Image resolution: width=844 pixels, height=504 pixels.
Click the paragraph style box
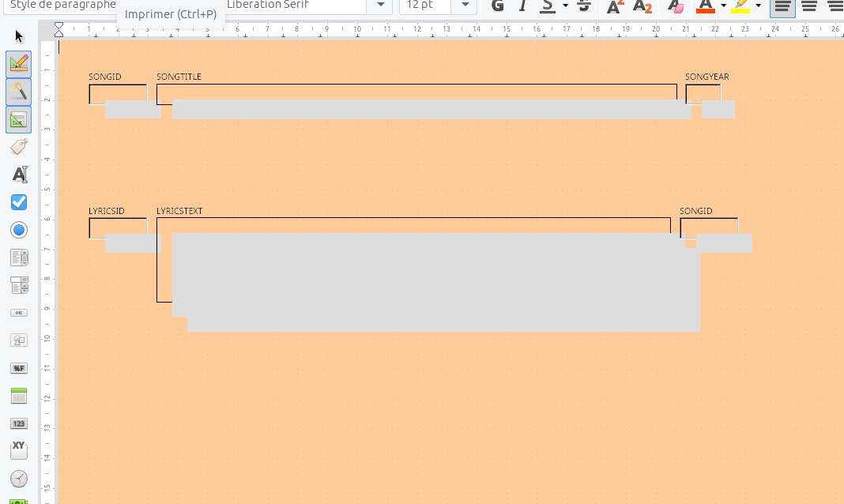pyautogui.click(x=60, y=5)
